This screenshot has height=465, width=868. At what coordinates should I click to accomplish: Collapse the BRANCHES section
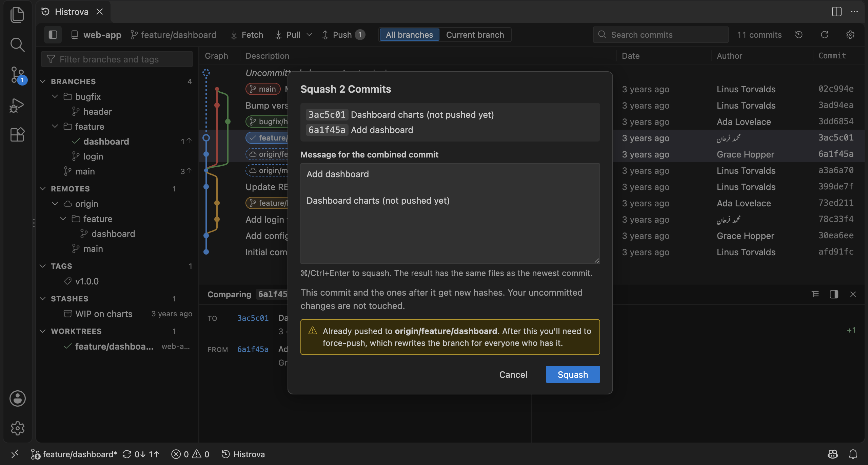(43, 81)
